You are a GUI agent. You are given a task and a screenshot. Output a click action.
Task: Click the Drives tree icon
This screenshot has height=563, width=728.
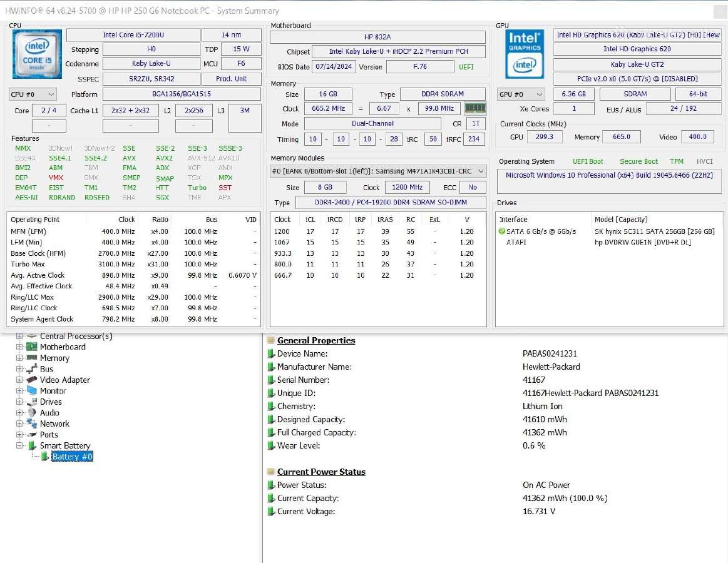click(31, 402)
